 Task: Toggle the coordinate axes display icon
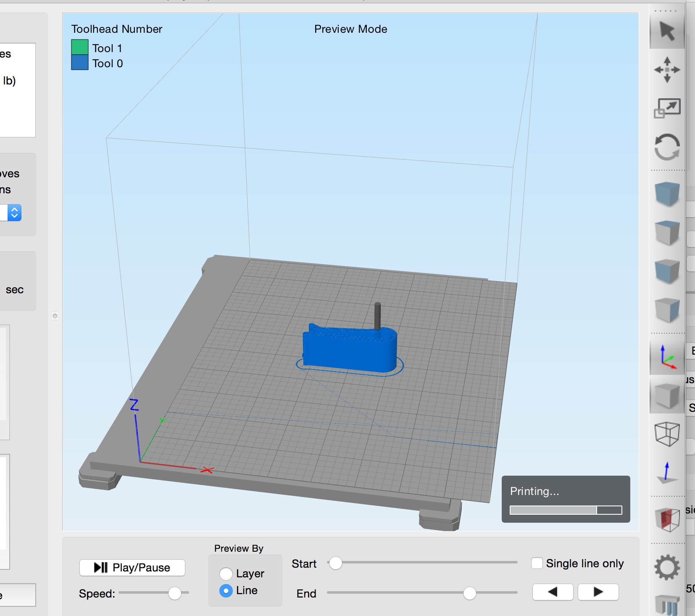coord(667,357)
